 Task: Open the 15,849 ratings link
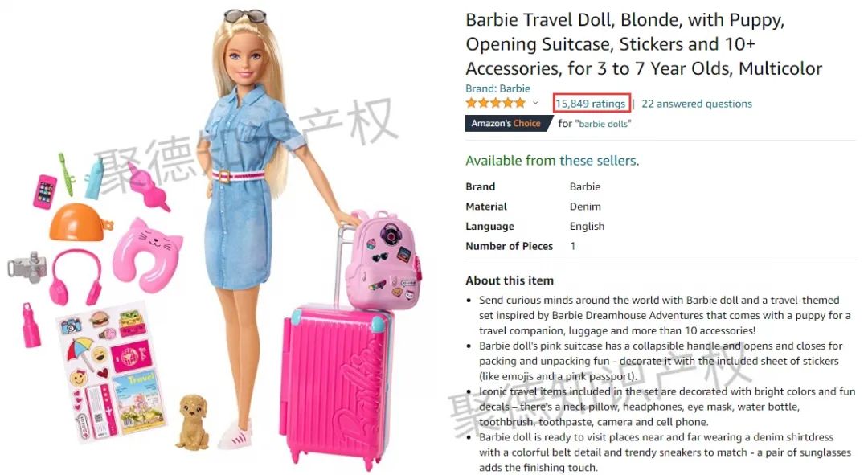[x=590, y=104]
